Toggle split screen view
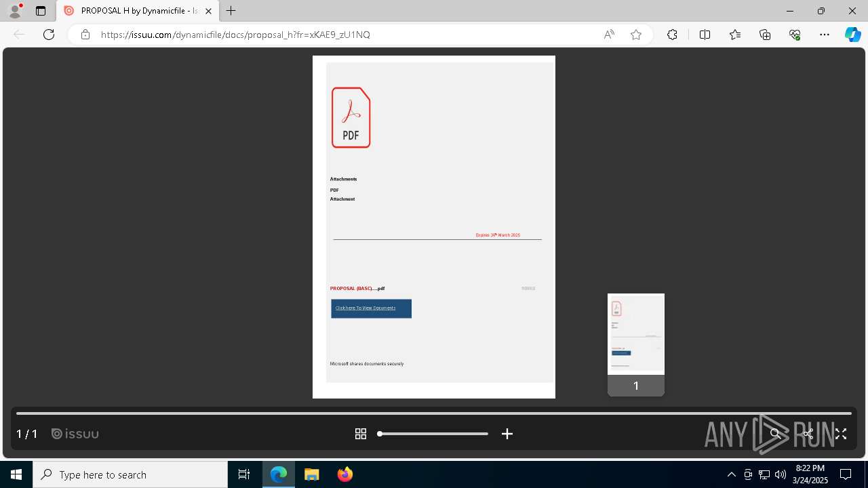The height and width of the screenshot is (488, 868). [x=705, y=35]
